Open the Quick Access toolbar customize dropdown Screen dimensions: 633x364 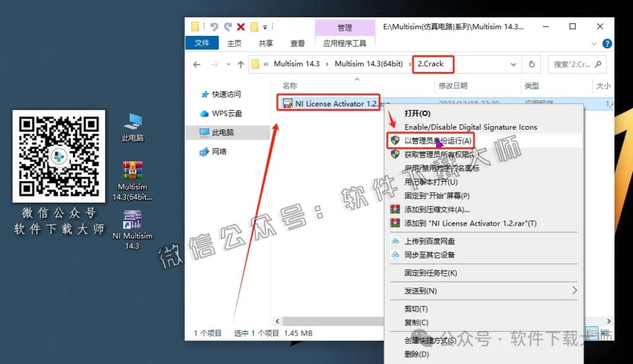(x=264, y=26)
